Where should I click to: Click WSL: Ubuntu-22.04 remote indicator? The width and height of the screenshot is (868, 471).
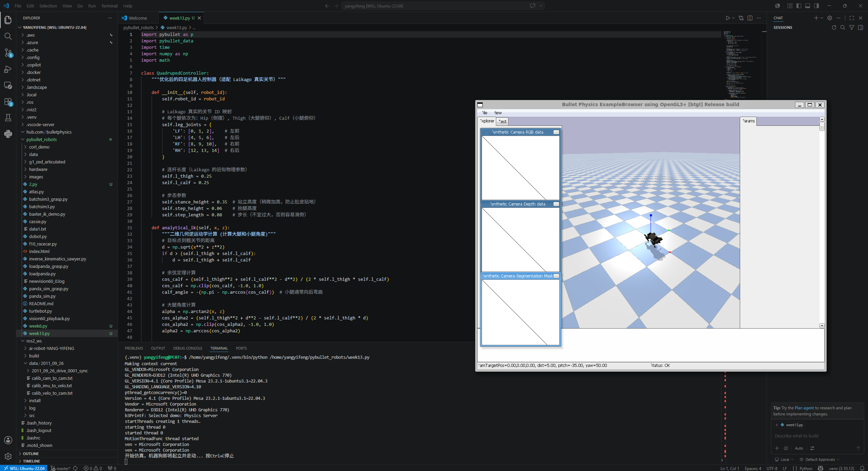[x=24, y=468]
